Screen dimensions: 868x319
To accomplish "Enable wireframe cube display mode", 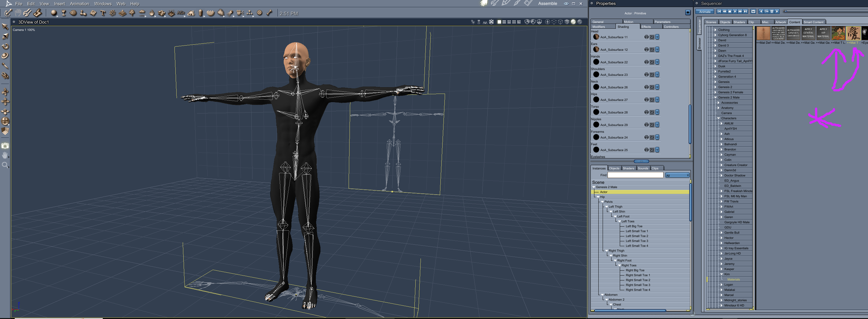I will (x=560, y=22).
